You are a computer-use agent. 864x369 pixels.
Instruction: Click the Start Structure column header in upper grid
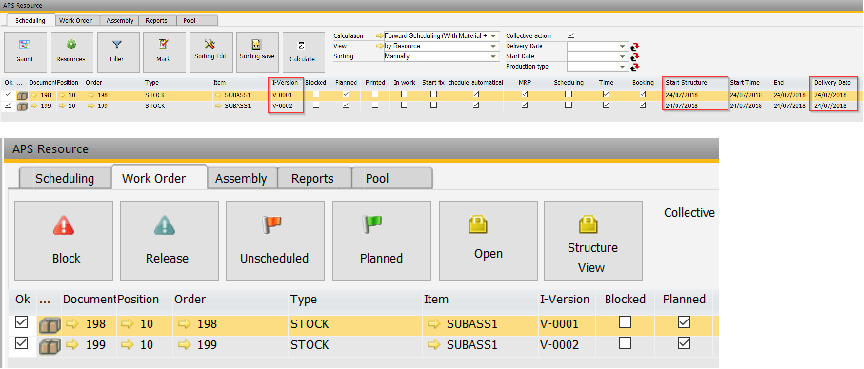coord(695,83)
